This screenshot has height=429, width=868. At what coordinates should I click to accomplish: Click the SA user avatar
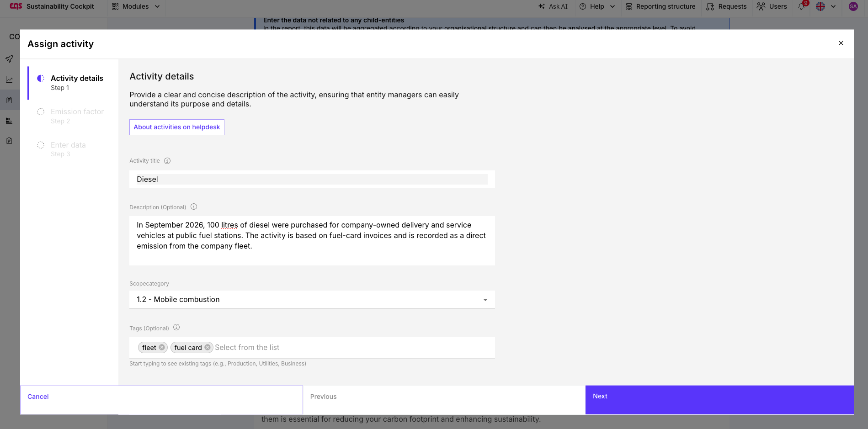[x=853, y=6]
